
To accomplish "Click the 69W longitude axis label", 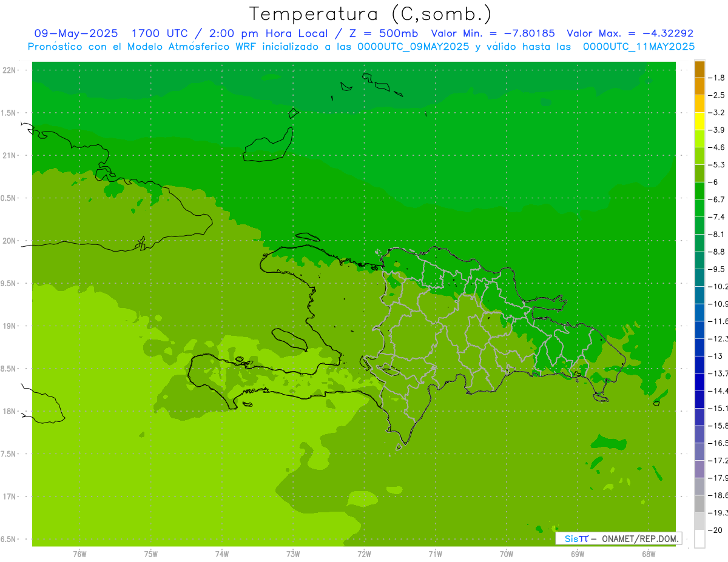I will coord(578,554).
